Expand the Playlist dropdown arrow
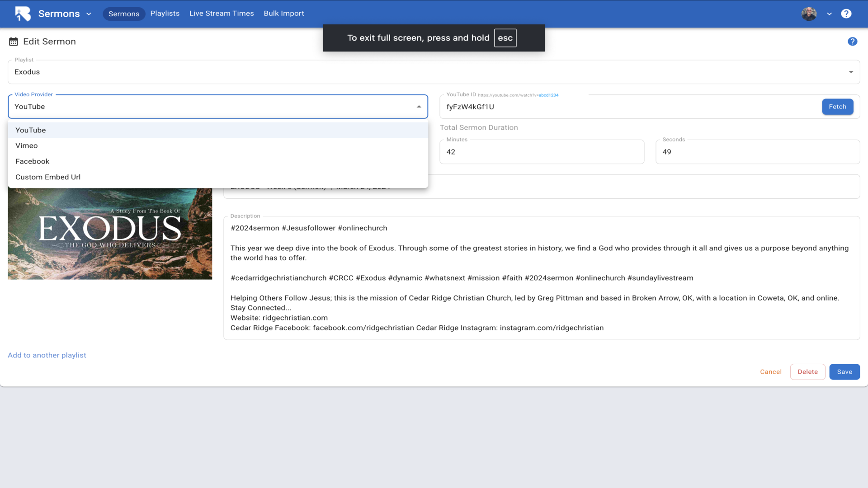Screen dimensions: 868x488 851,72
